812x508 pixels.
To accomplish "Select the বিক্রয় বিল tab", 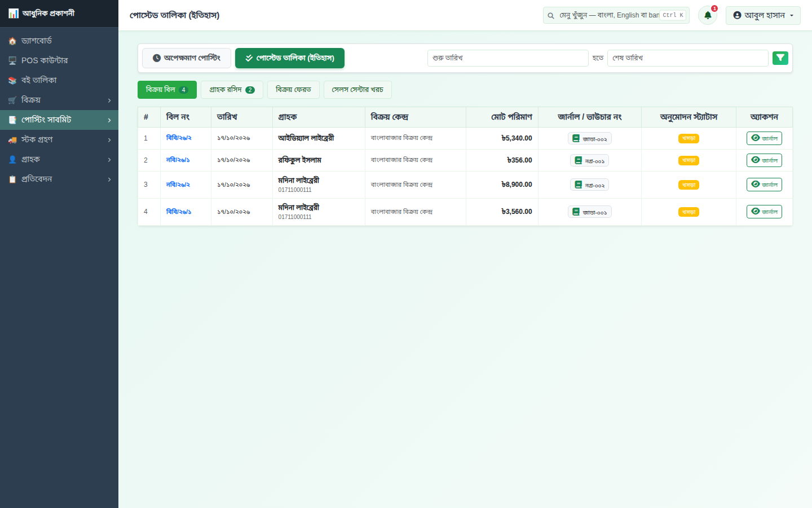I will click(167, 90).
